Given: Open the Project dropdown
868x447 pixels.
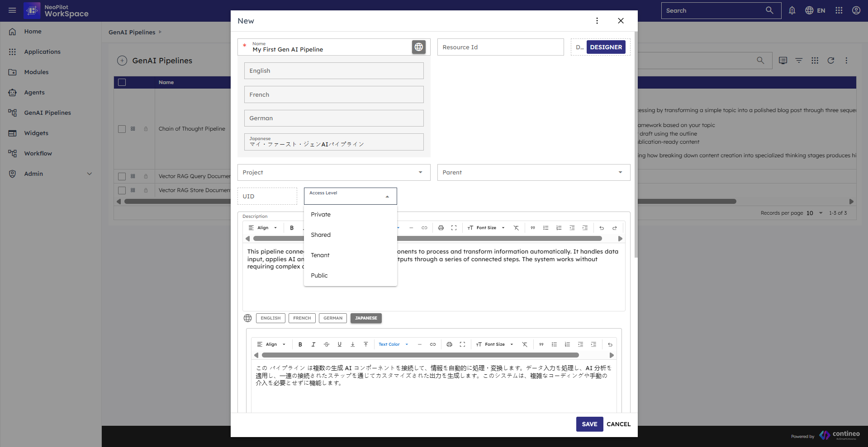Looking at the screenshot, I should click(x=333, y=172).
